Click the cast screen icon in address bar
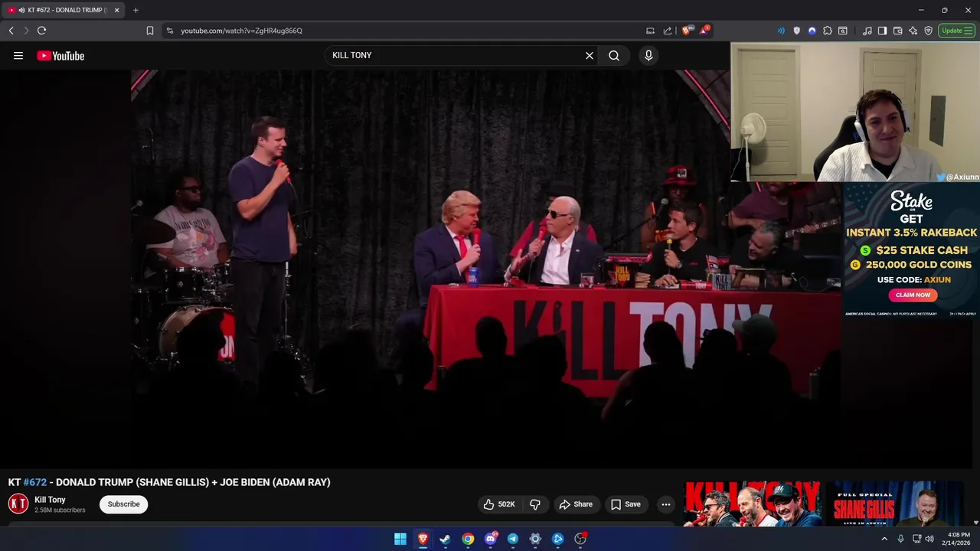The height and width of the screenshot is (551, 980). (650, 31)
